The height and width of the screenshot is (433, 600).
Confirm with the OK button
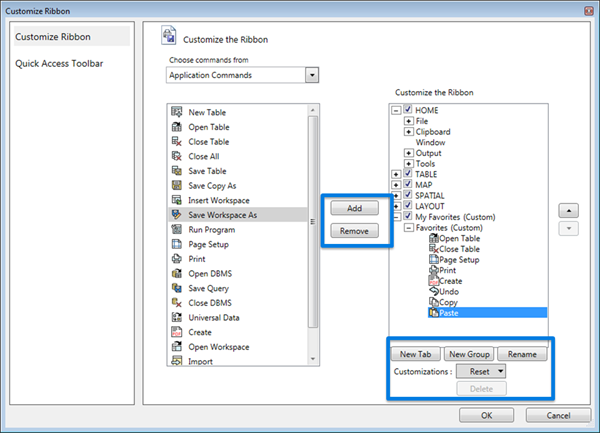pos(486,415)
